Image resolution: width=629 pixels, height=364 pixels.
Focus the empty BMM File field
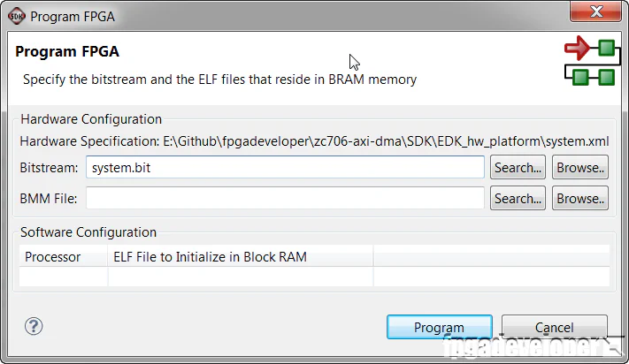pyautogui.click(x=284, y=198)
